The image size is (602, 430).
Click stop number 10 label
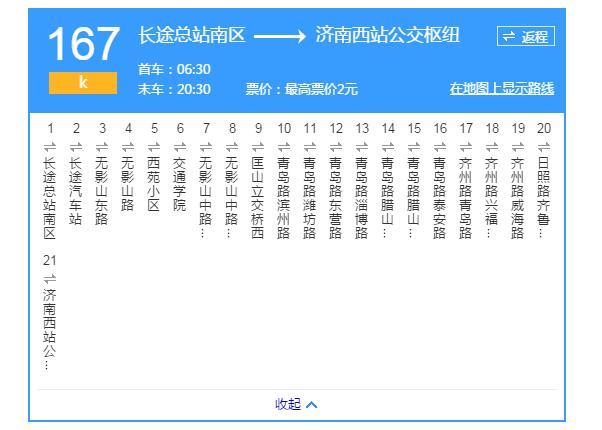tap(284, 128)
